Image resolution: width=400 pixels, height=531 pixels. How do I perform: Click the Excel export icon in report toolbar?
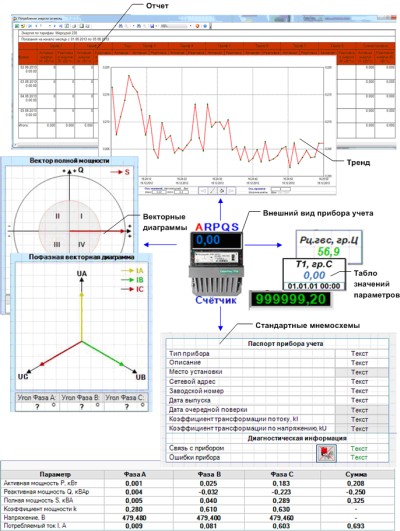pos(17,26)
